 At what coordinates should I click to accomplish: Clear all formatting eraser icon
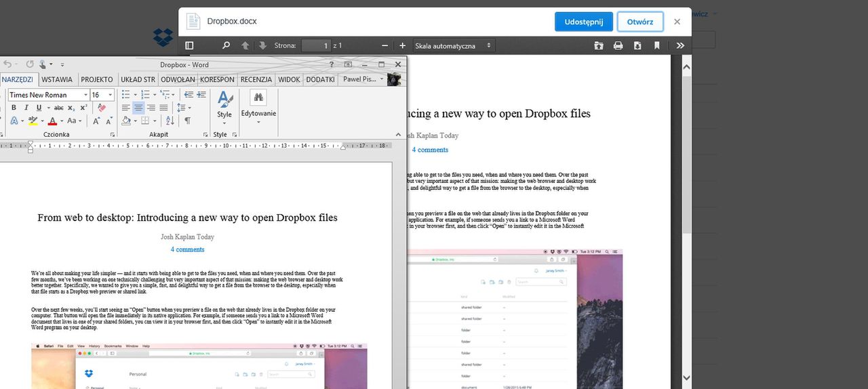pos(102,108)
